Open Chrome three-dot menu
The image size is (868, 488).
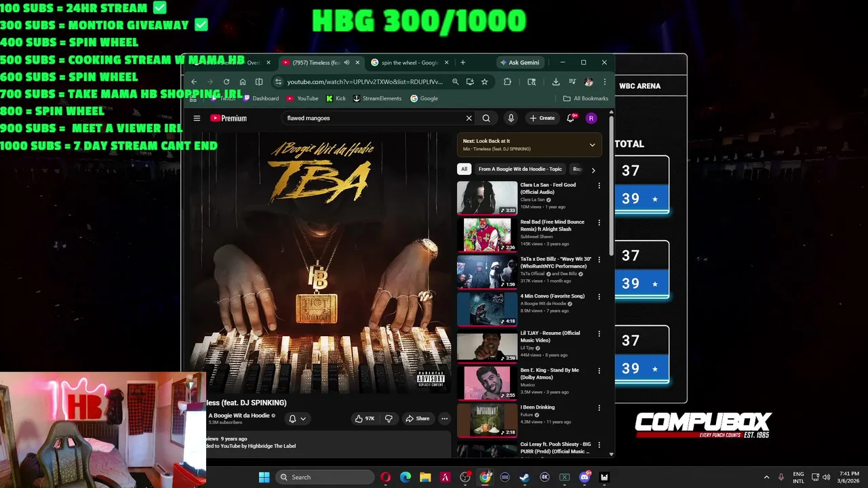click(x=604, y=82)
